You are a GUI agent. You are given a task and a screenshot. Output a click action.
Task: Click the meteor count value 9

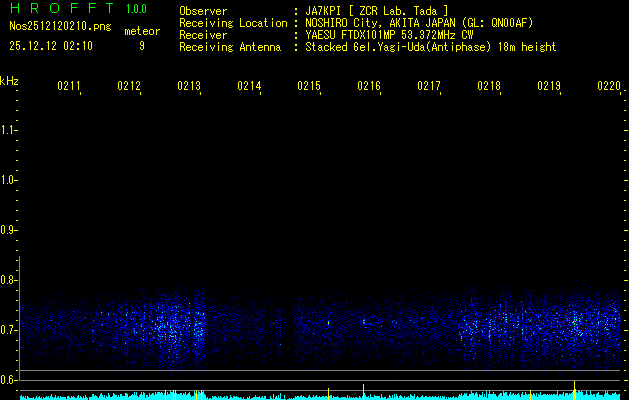(x=141, y=46)
